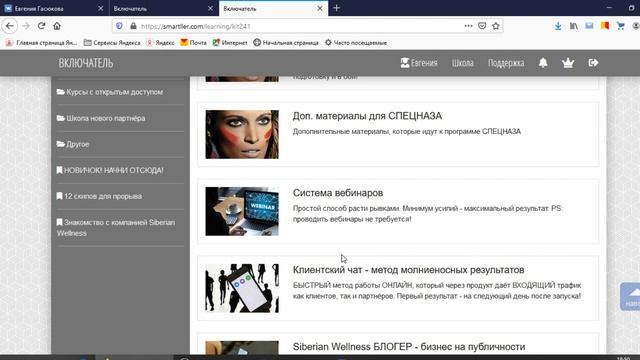This screenshot has width=640, height=360.
Task: Go back with the browser back arrow
Action: [10, 26]
